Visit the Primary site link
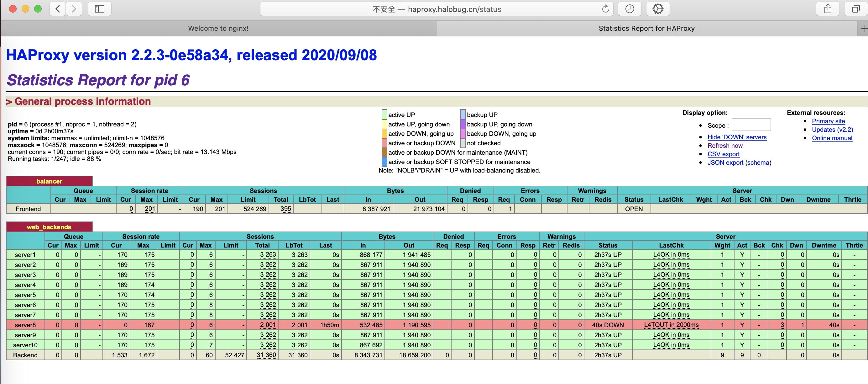The image size is (868, 384). click(x=828, y=121)
